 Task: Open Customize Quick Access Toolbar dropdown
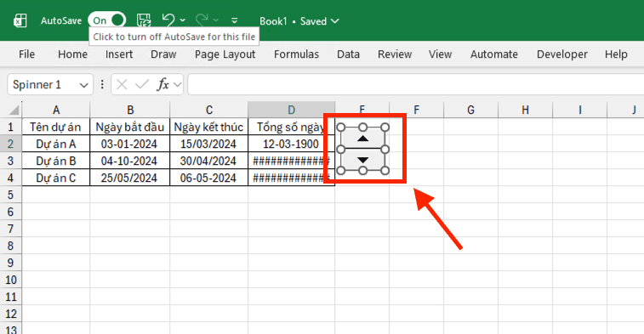click(x=235, y=20)
